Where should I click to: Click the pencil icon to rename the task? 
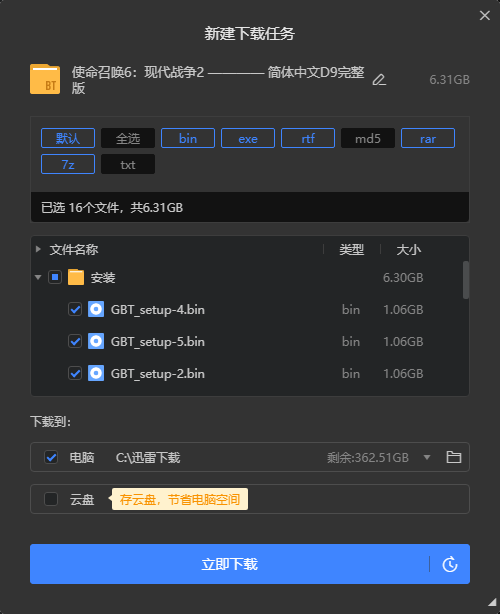click(x=379, y=80)
